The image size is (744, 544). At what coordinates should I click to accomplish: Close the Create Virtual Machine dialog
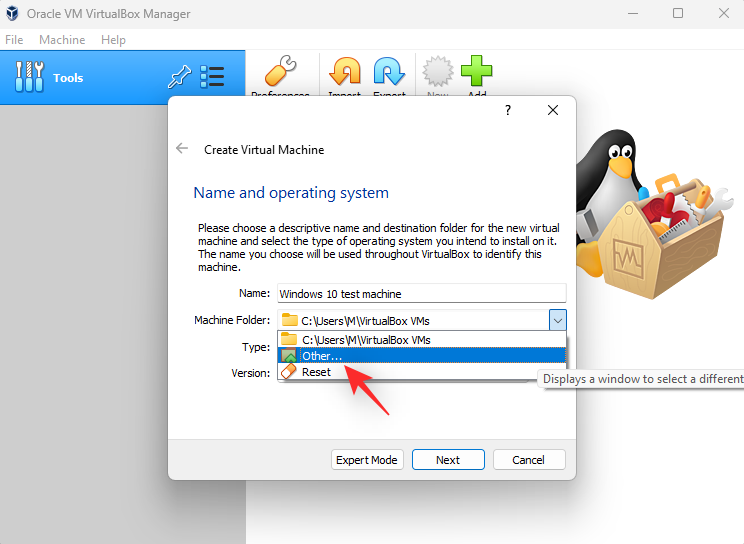click(x=553, y=110)
